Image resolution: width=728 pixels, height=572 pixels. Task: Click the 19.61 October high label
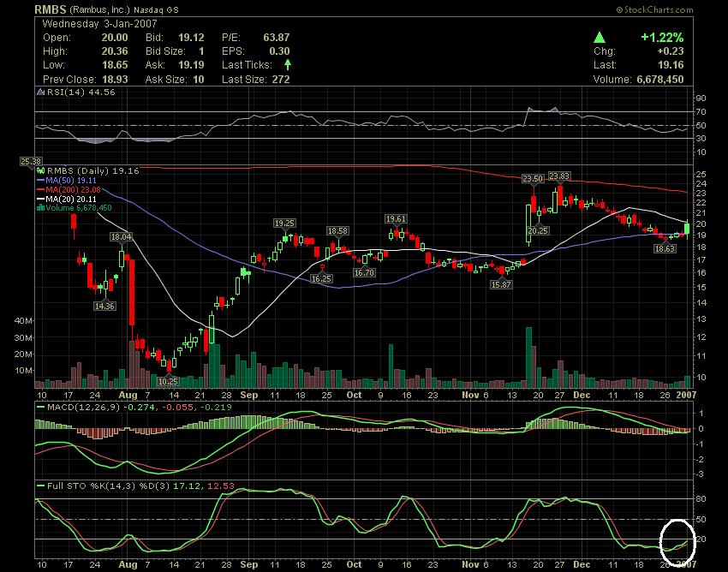(x=396, y=218)
